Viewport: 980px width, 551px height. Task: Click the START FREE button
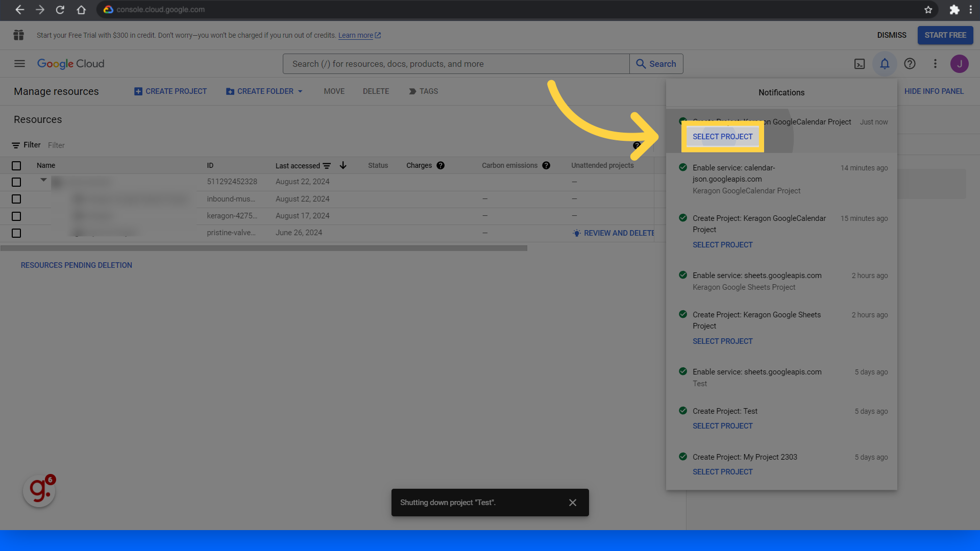point(945,35)
